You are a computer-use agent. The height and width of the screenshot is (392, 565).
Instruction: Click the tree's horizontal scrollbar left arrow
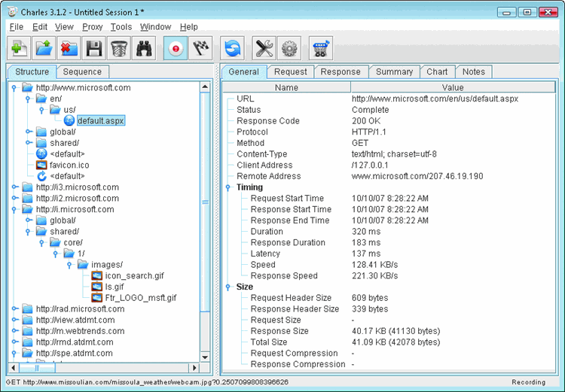(x=14, y=368)
